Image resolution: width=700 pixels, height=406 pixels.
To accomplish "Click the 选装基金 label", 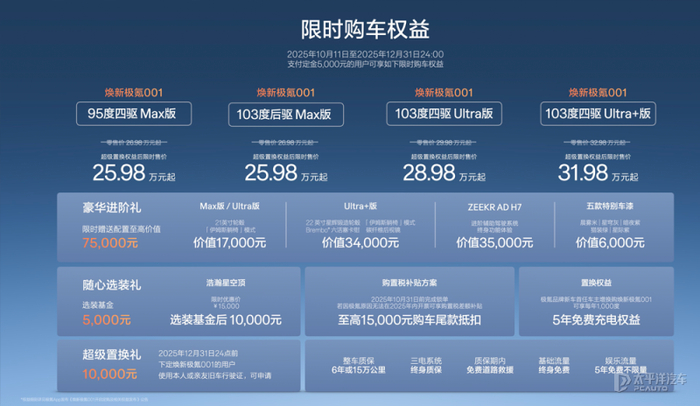I will [98, 305].
